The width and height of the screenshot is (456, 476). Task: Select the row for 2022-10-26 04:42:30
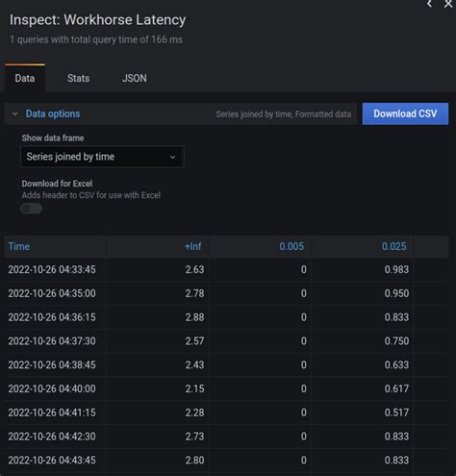[226, 437]
